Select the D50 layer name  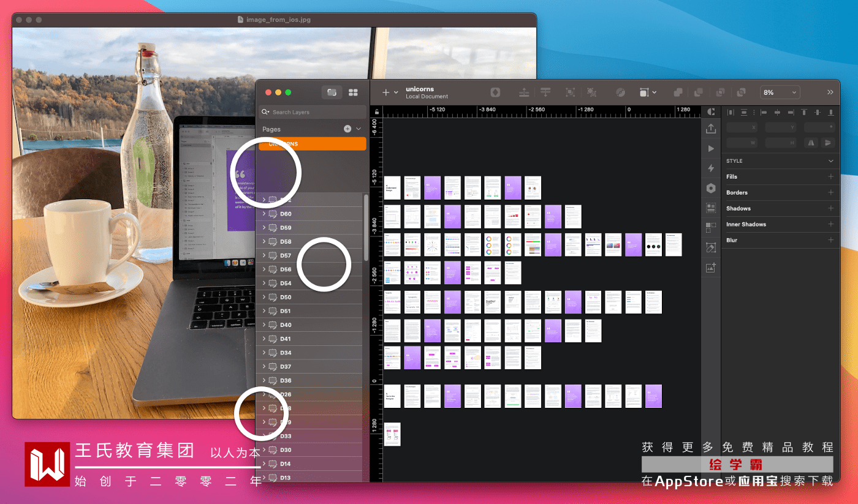pos(286,297)
